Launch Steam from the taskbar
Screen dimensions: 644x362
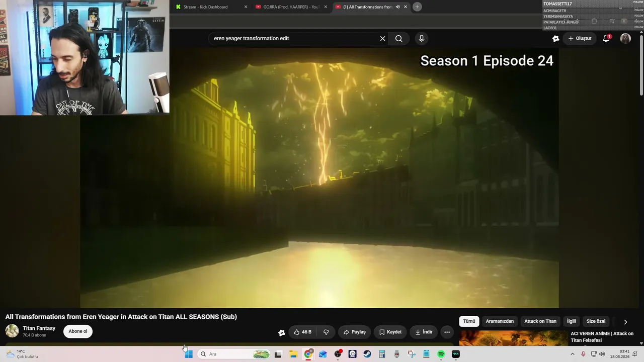367,354
